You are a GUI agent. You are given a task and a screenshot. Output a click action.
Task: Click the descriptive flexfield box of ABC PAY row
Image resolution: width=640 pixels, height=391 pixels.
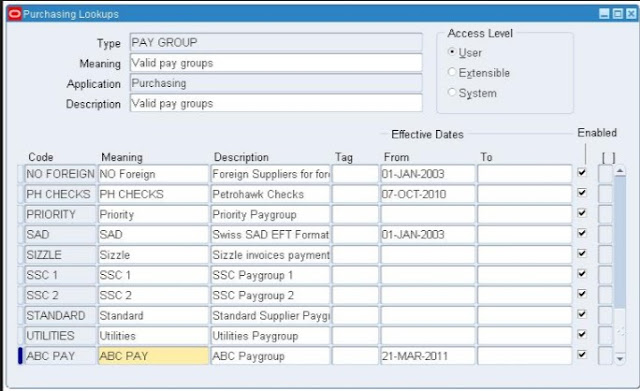(x=605, y=356)
